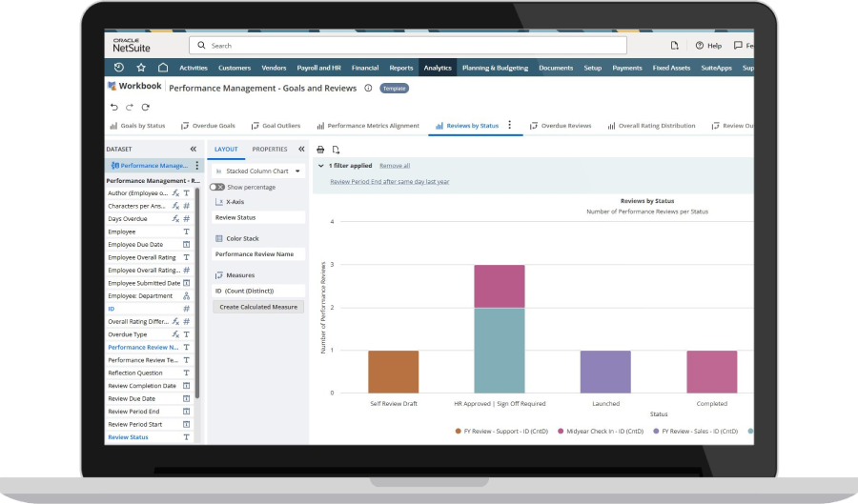Collapse the Layout panel with double chevron
The width and height of the screenshot is (858, 504).
tap(301, 150)
